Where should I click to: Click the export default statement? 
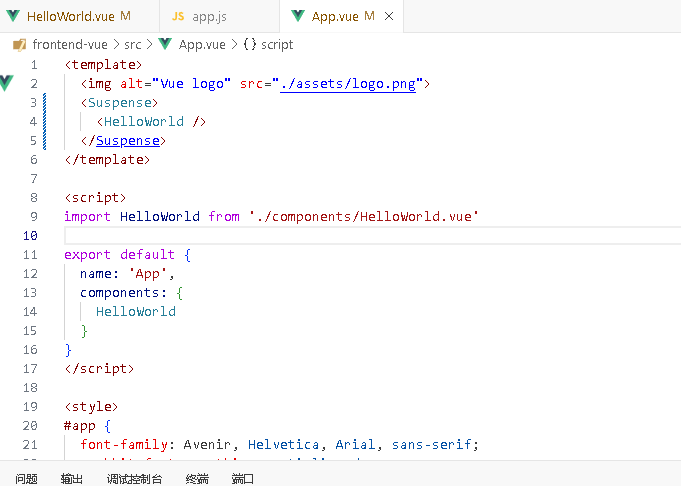[119, 255]
